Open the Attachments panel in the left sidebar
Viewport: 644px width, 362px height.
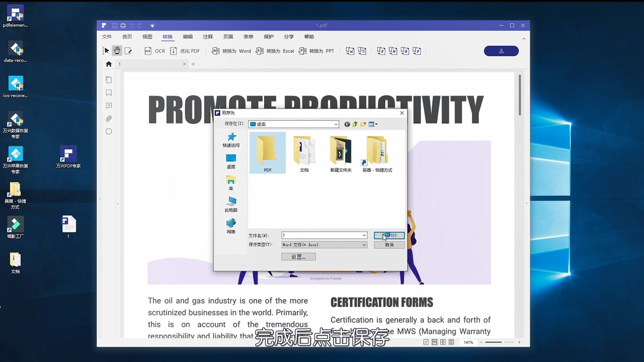109,119
